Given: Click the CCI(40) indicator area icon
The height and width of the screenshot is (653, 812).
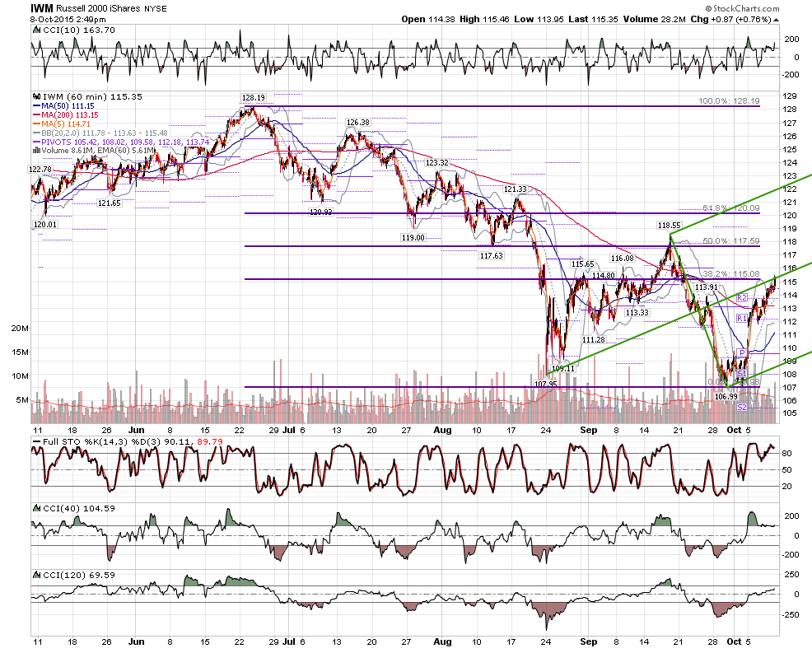Looking at the screenshot, I should [x=36, y=509].
